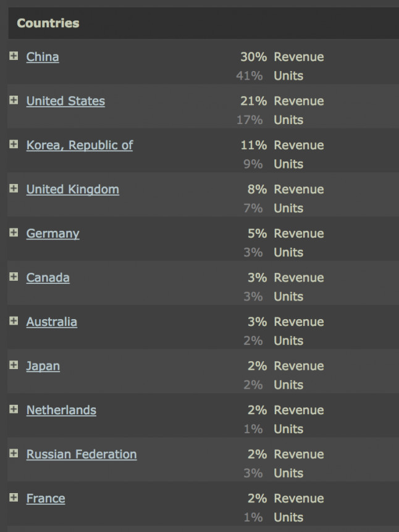Image resolution: width=399 pixels, height=532 pixels.
Task: Expand the Japan row
Action: tap(14, 365)
